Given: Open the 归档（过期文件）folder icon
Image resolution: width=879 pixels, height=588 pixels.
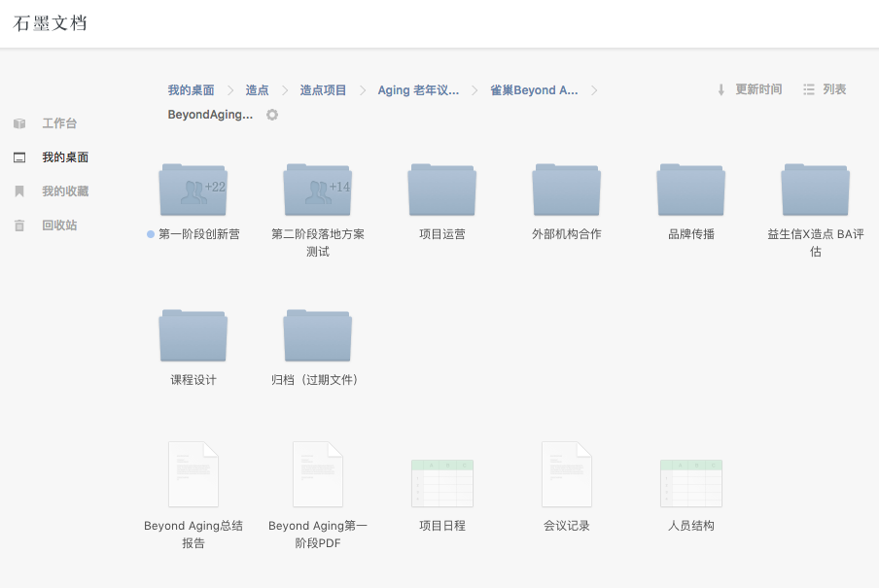Looking at the screenshot, I should tap(317, 335).
